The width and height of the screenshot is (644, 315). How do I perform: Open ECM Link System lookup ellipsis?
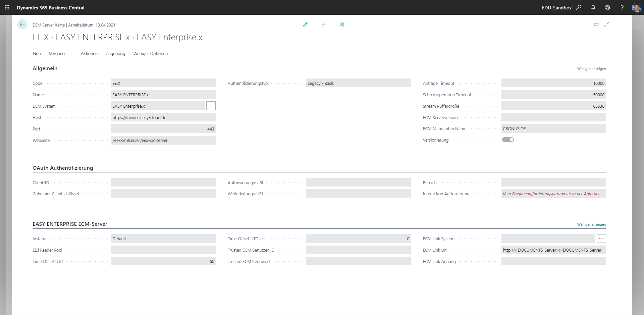pyautogui.click(x=601, y=239)
